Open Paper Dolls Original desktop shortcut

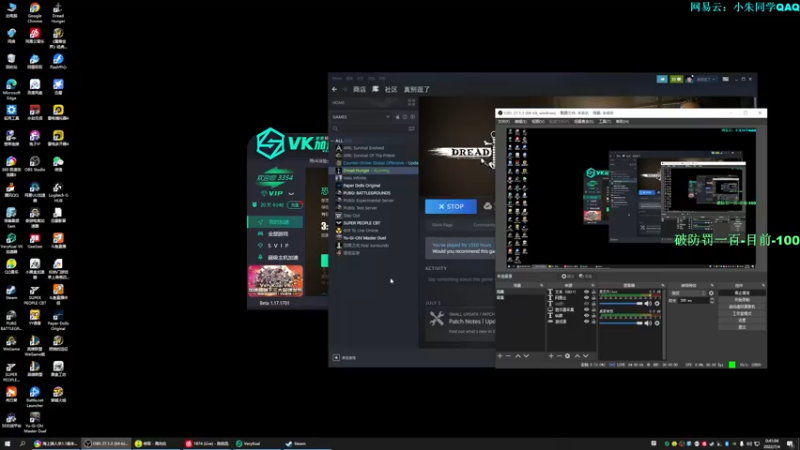pyautogui.click(x=58, y=320)
